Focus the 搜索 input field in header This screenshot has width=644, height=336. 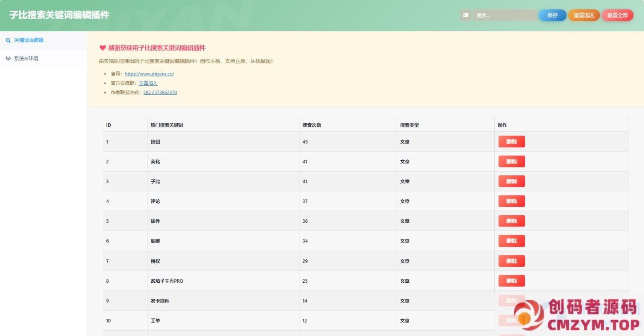click(x=504, y=15)
